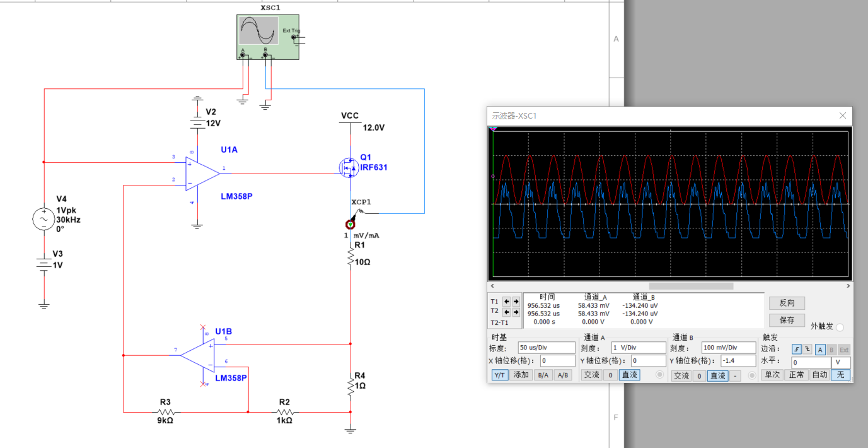Select MOSFET Q1 IRF631 symbol
Screen dimensions: 868x448
[349, 168]
